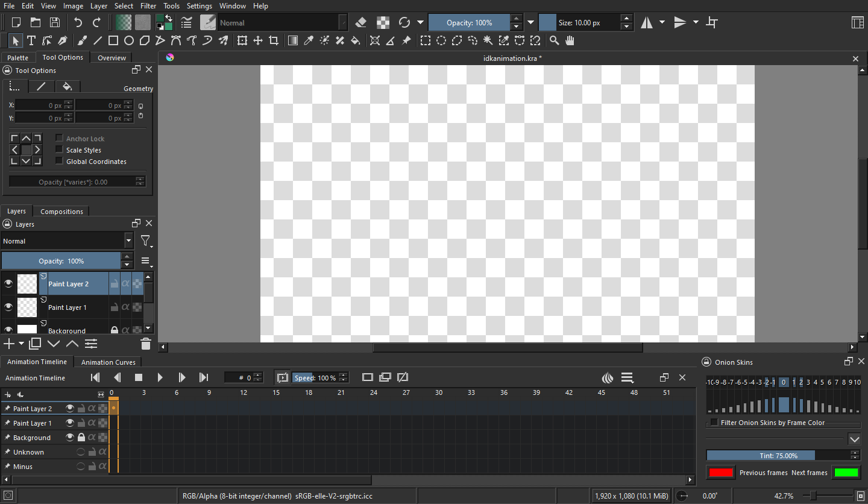The width and height of the screenshot is (868, 504).
Task: Enable the Scale Styles checkbox
Action: tap(59, 150)
